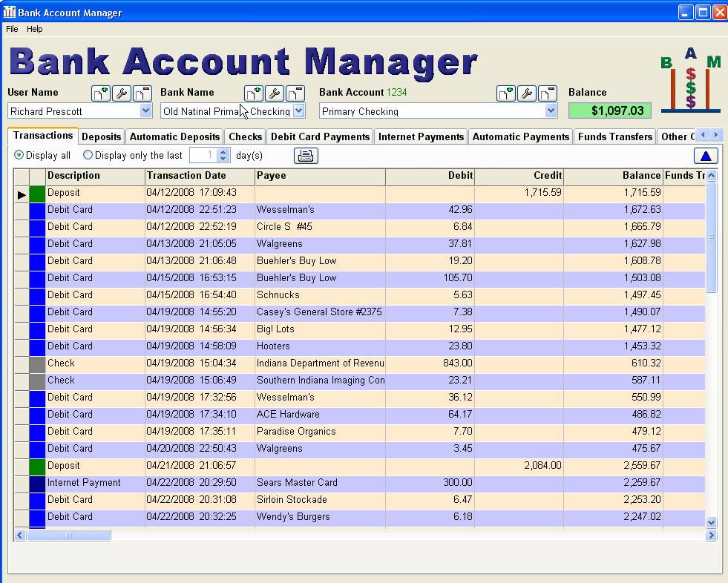Viewport: 728px width, 583px height.
Task: Switch to Debit Card Payments tab
Action: (321, 137)
